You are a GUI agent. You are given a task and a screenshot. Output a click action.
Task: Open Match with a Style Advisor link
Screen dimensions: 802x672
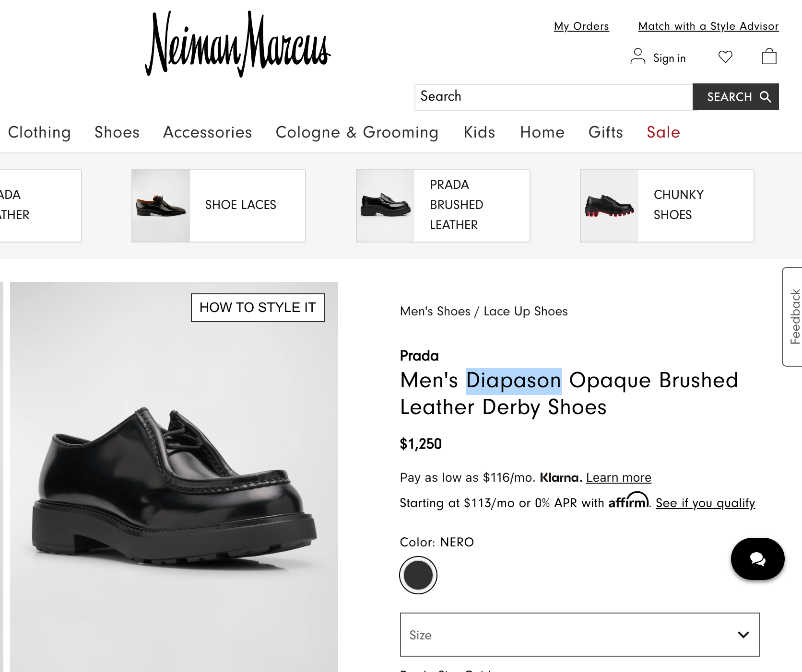(708, 26)
